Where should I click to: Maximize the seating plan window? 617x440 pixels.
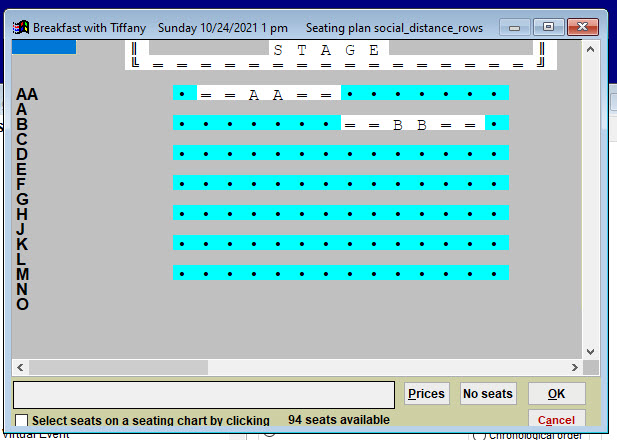click(548, 28)
